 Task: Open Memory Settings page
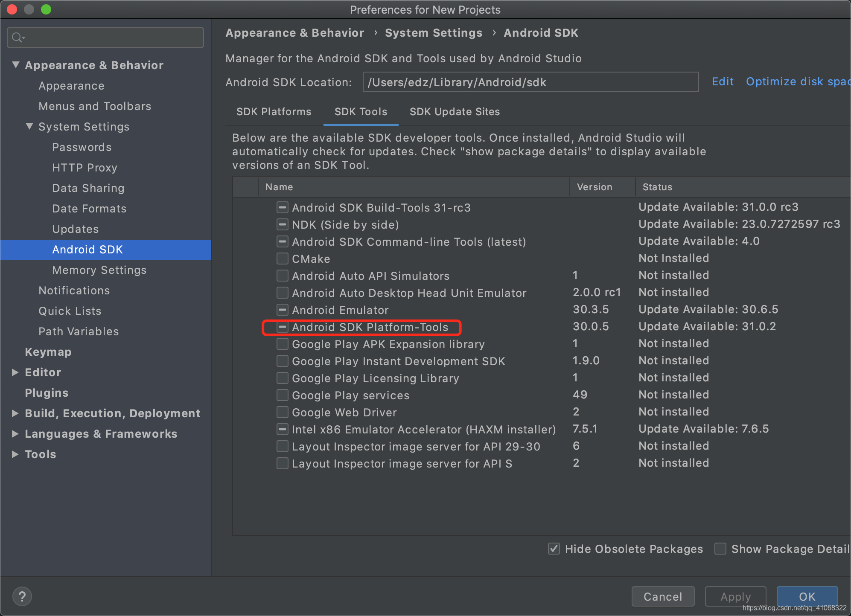tap(99, 270)
